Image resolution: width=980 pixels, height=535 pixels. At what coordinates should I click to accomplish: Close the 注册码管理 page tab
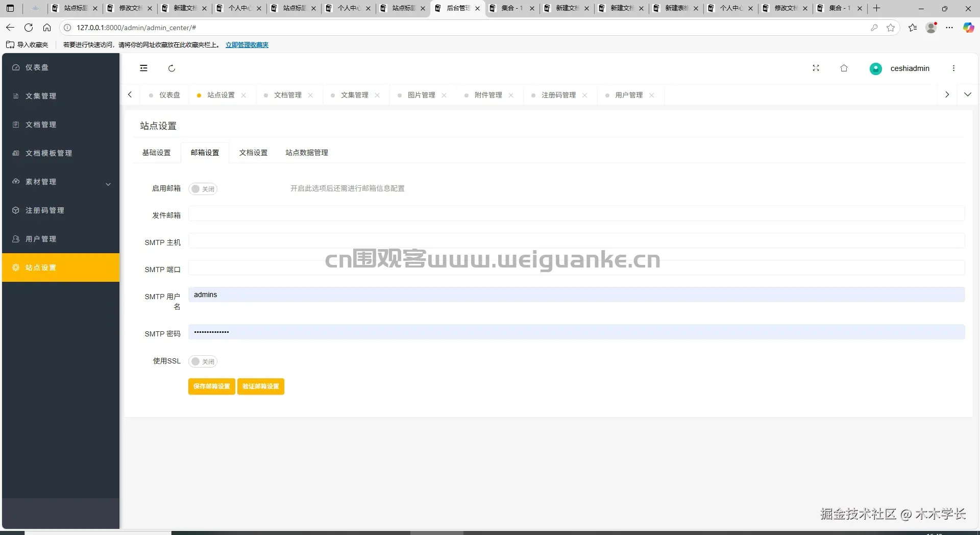coord(584,95)
